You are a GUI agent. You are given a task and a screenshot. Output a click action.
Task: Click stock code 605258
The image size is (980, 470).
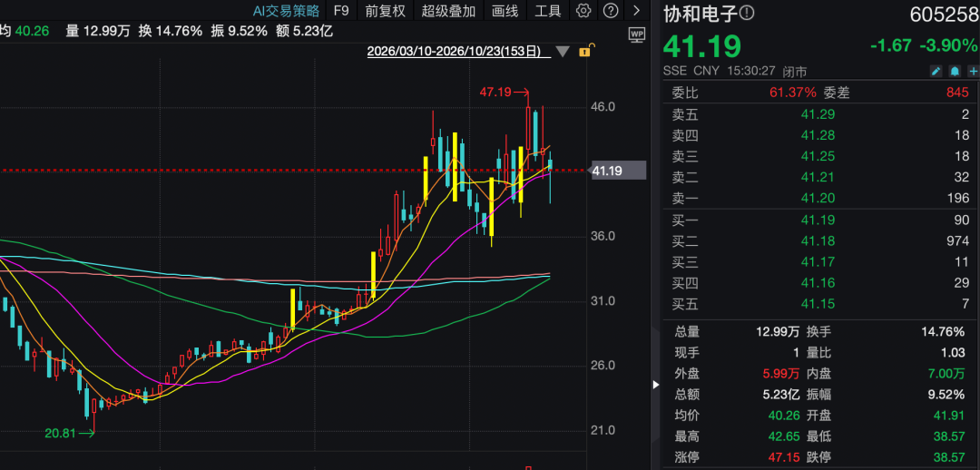[943, 15]
